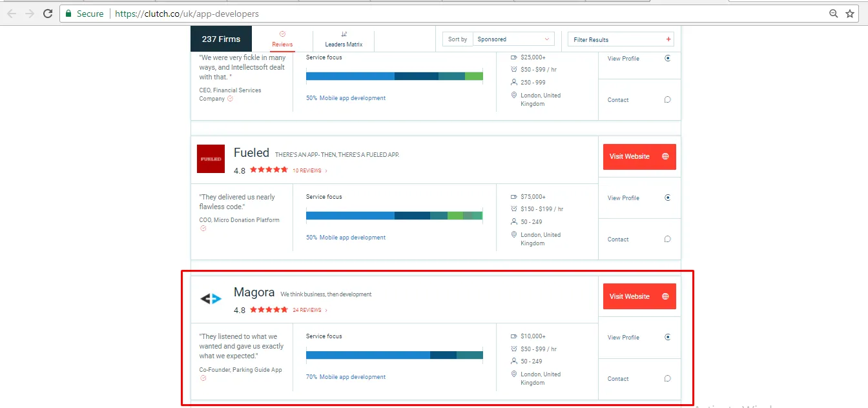868x408 pixels.
Task: Click the "They delivered us nearly flawless code." quote
Action: click(x=237, y=202)
